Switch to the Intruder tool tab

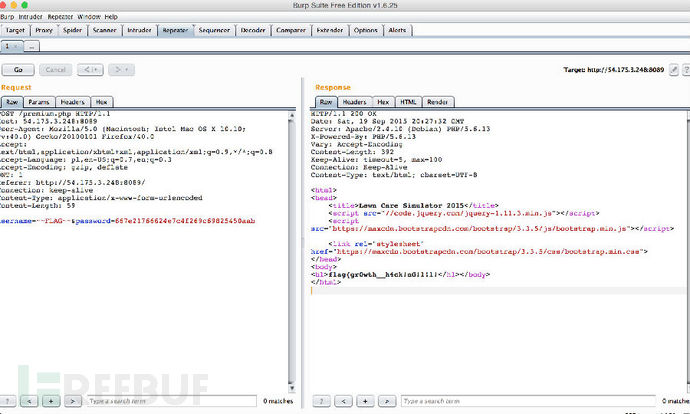[x=139, y=30]
